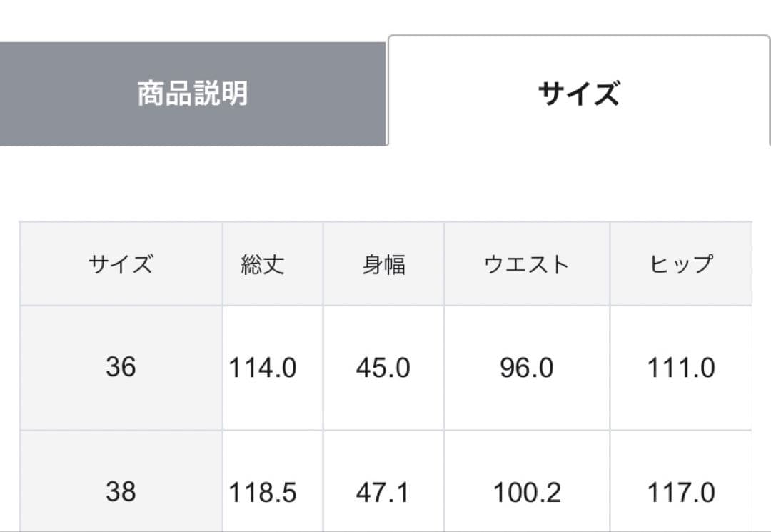Select the ヒップ column header

681,265
